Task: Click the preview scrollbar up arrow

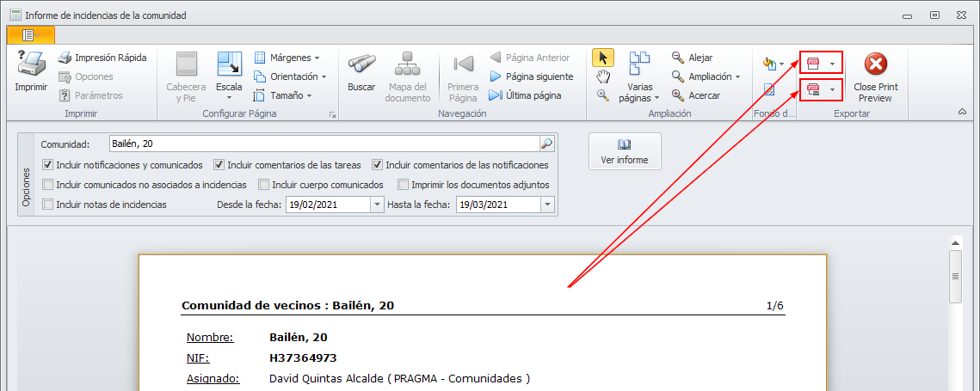Action: (955, 243)
